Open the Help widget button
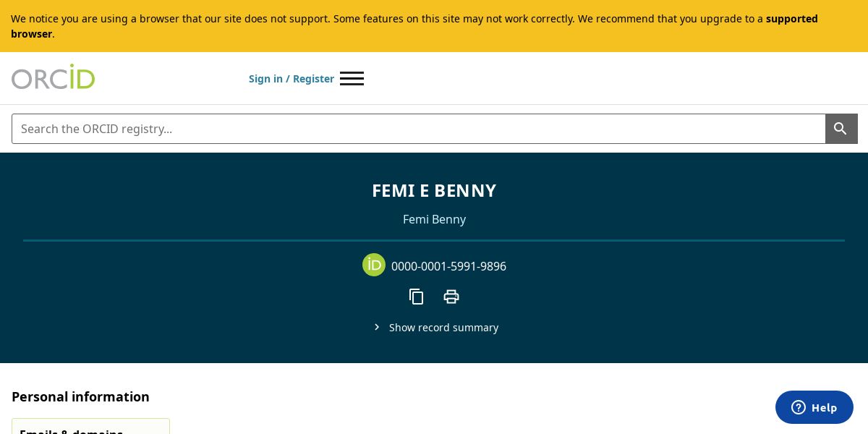The height and width of the screenshot is (434, 868). [814, 407]
